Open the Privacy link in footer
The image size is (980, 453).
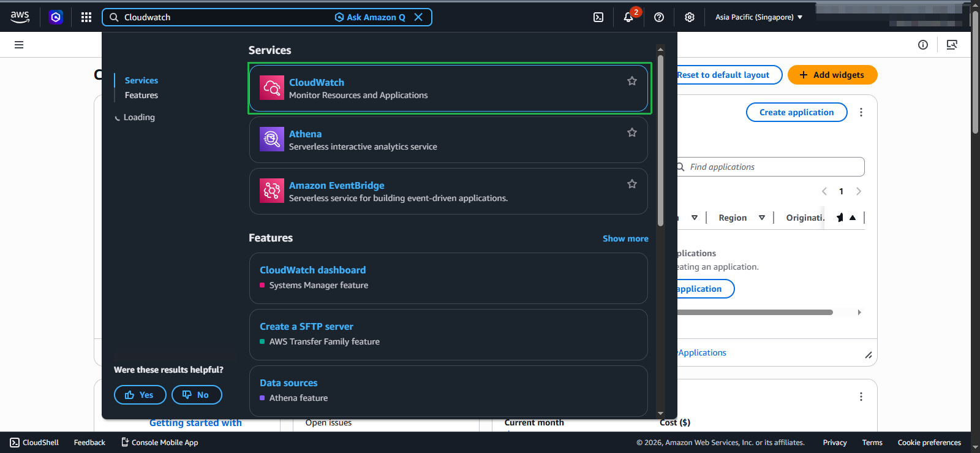pos(835,443)
